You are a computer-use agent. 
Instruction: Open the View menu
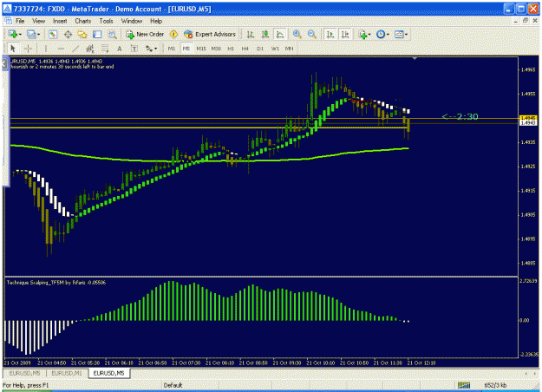[39, 21]
